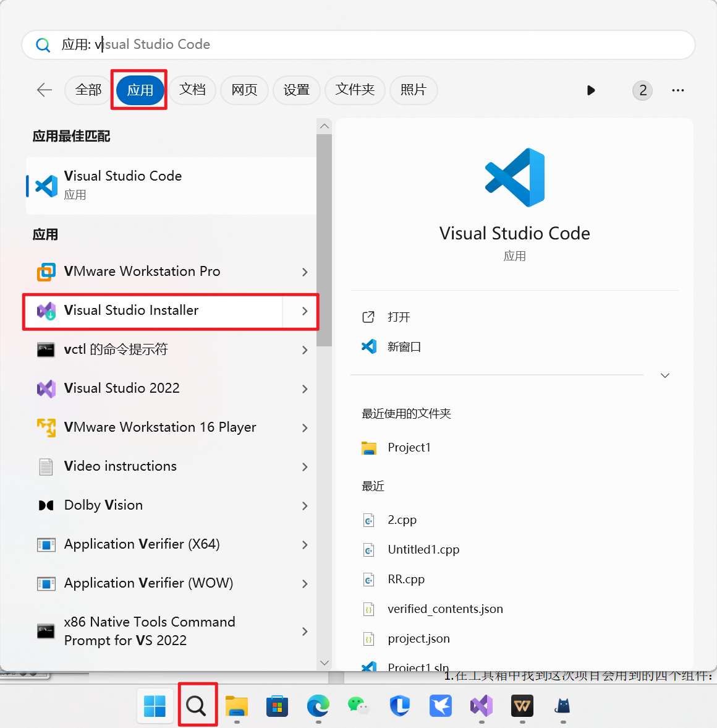Expand Application Verifier (X64) chevron
Image resolution: width=717 pixels, height=728 pixels.
(x=305, y=545)
